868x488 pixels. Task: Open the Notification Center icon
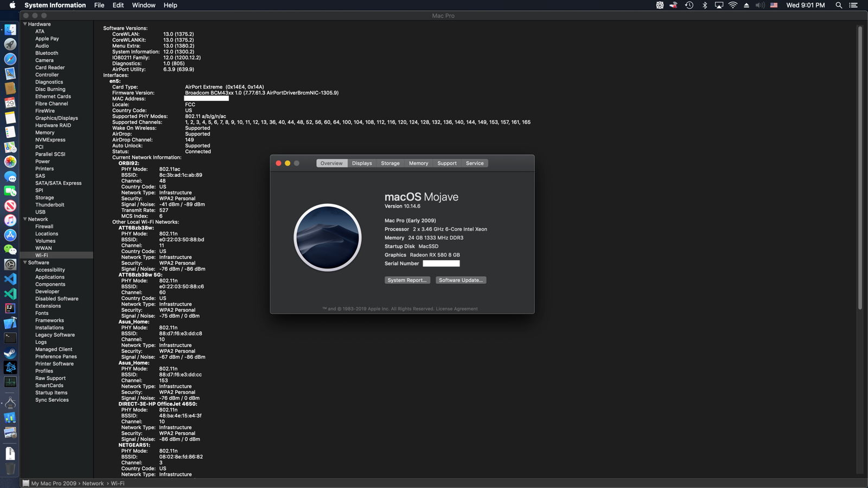(x=853, y=5)
